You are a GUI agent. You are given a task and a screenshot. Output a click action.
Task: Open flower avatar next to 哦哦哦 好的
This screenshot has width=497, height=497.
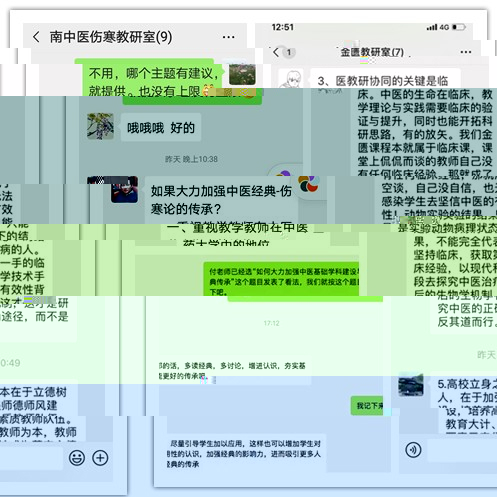[x=100, y=126]
